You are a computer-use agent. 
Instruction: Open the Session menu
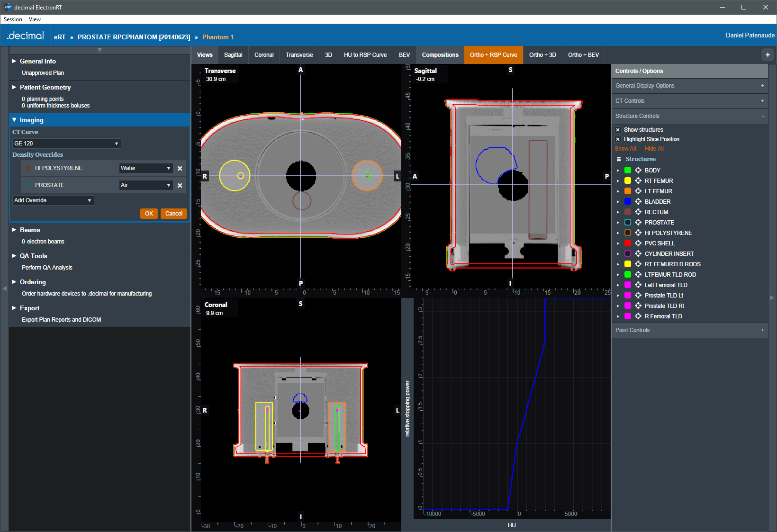tap(13, 19)
